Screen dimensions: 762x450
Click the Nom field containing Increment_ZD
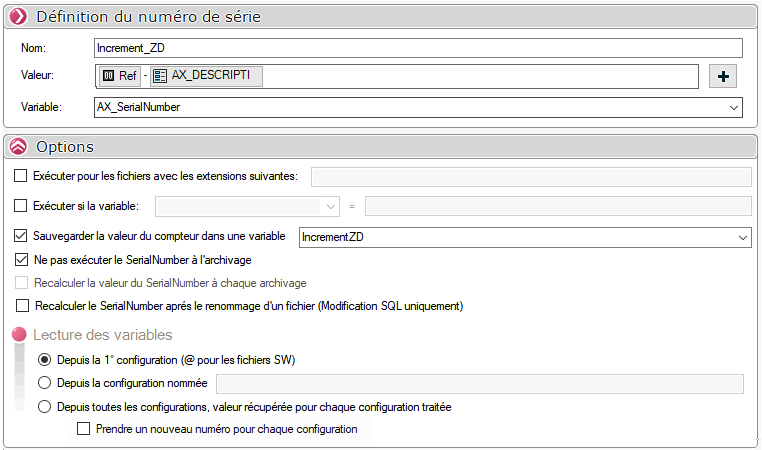click(x=418, y=48)
